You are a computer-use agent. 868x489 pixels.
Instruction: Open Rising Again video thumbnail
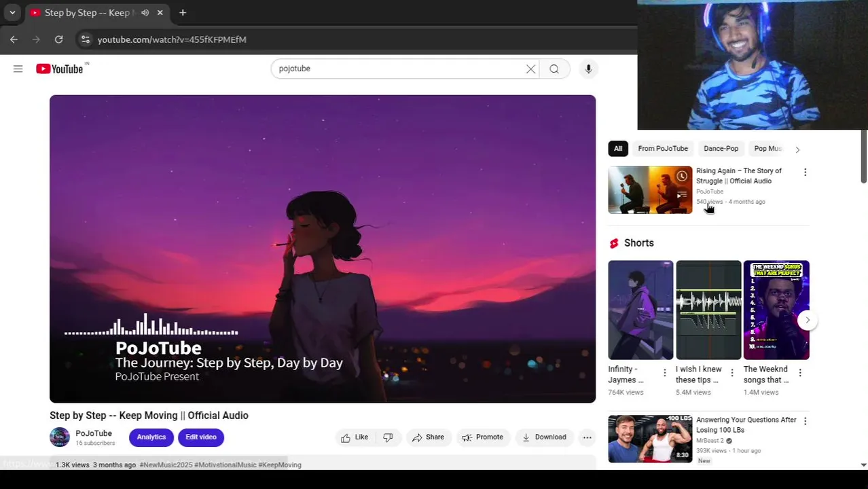click(x=650, y=190)
